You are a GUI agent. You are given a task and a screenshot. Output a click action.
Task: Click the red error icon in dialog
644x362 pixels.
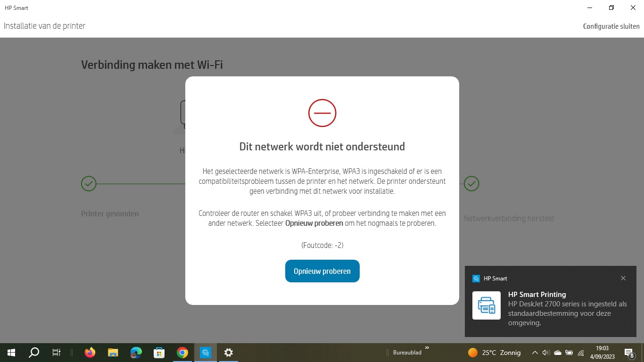(322, 113)
